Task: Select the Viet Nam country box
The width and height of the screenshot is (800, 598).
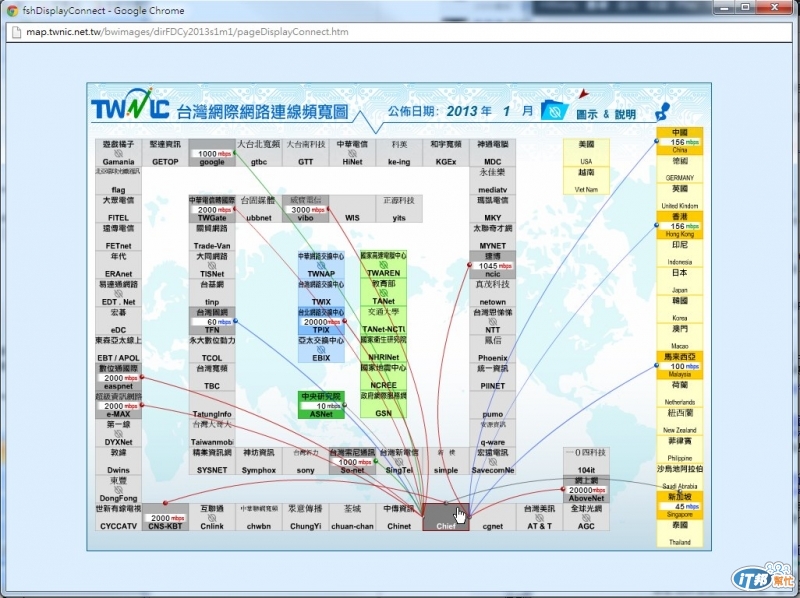Action: pyautogui.click(x=586, y=180)
